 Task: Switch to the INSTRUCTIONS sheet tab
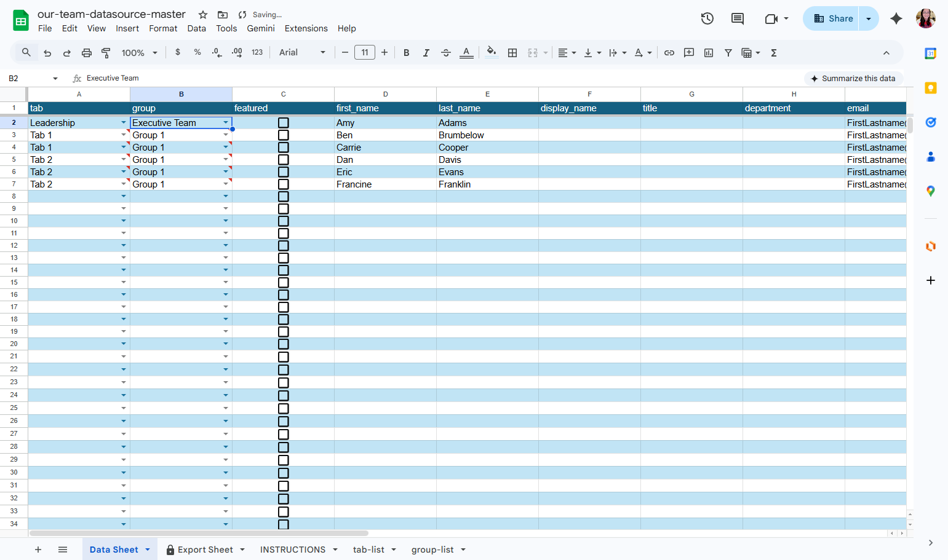coord(293,550)
